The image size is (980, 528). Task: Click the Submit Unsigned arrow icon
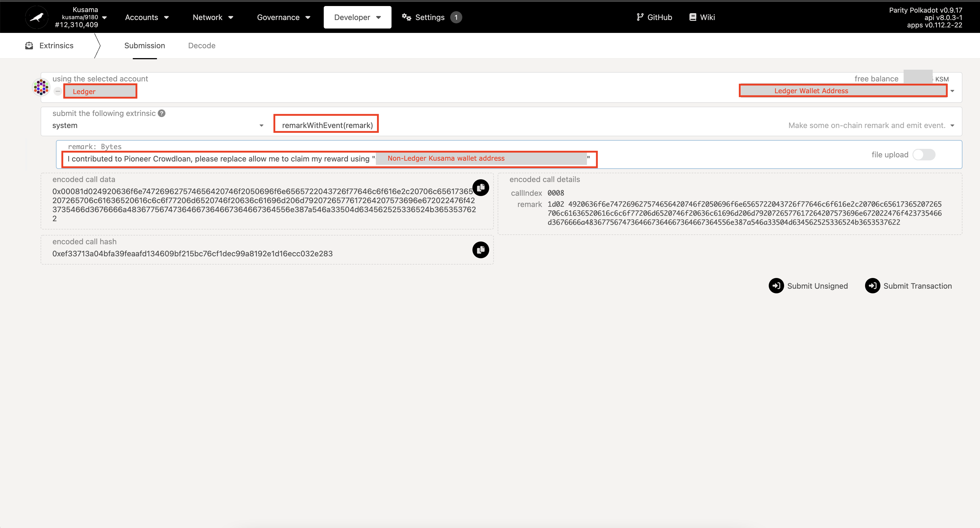click(776, 286)
